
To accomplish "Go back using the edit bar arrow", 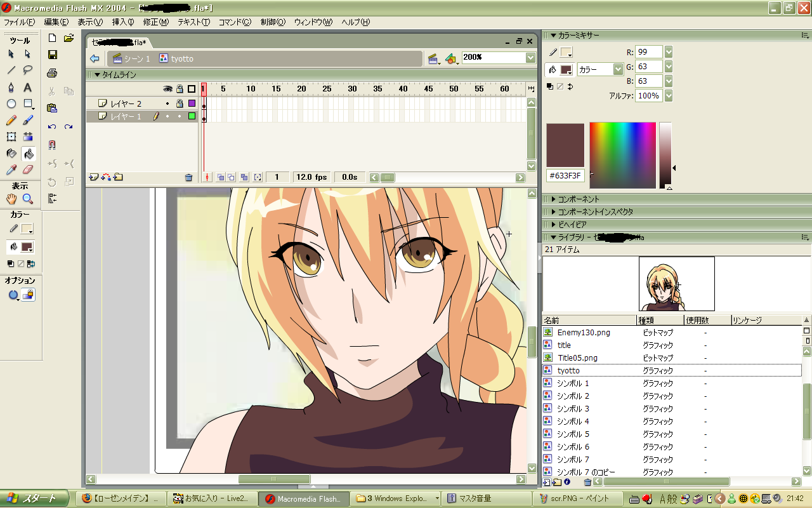I will [95, 58].
